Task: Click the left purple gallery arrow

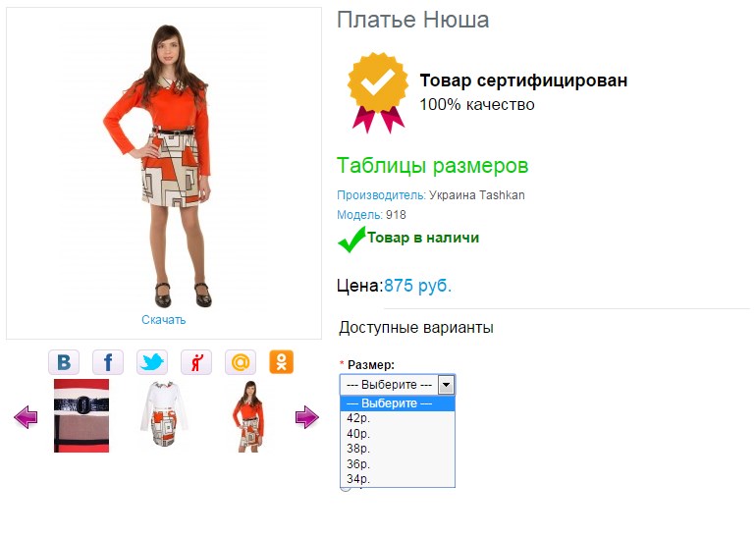Action: tap(26, 416)
